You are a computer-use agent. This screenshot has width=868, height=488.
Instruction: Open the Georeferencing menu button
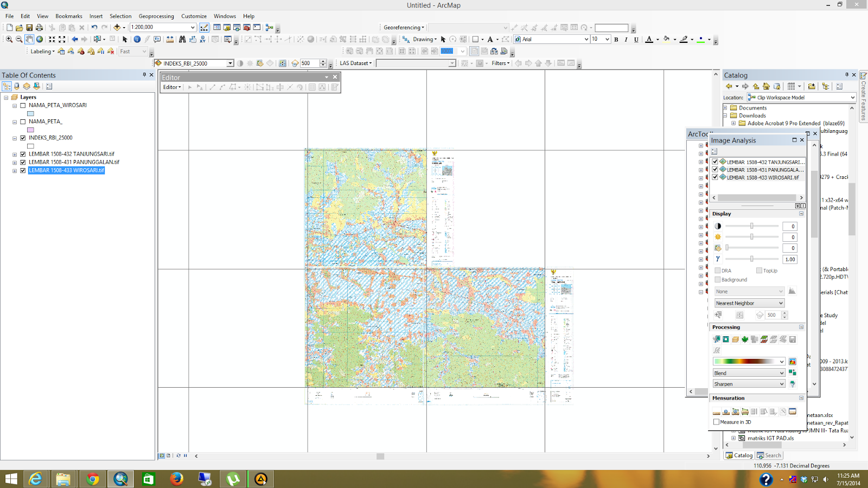click(404, 27)
